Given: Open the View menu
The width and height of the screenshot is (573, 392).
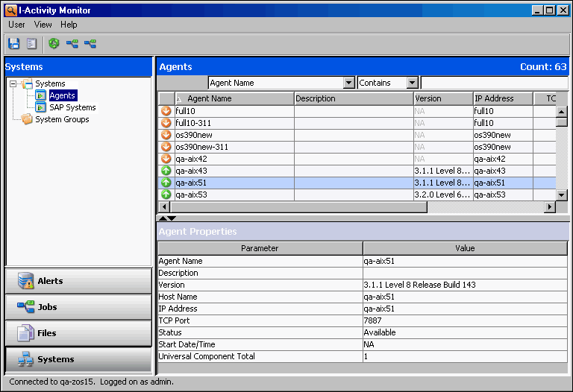Looking at the screenshot, I should point(43,25).
